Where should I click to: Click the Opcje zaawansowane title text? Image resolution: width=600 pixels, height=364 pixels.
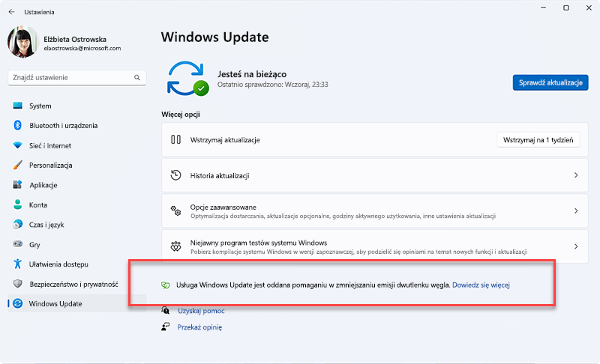(223, 207)
